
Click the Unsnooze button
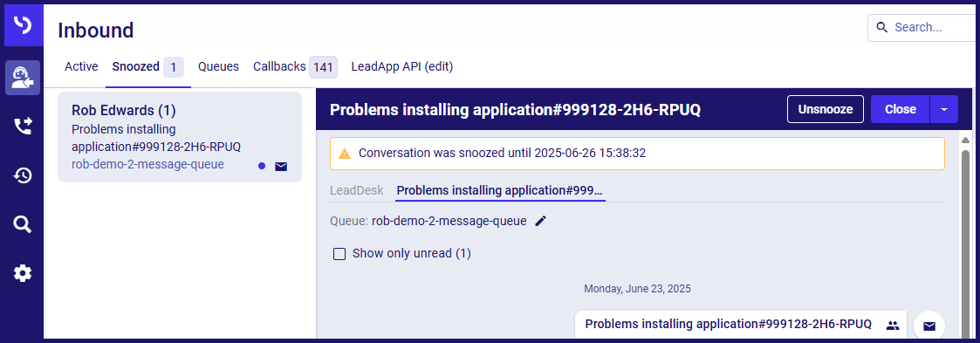825,109
